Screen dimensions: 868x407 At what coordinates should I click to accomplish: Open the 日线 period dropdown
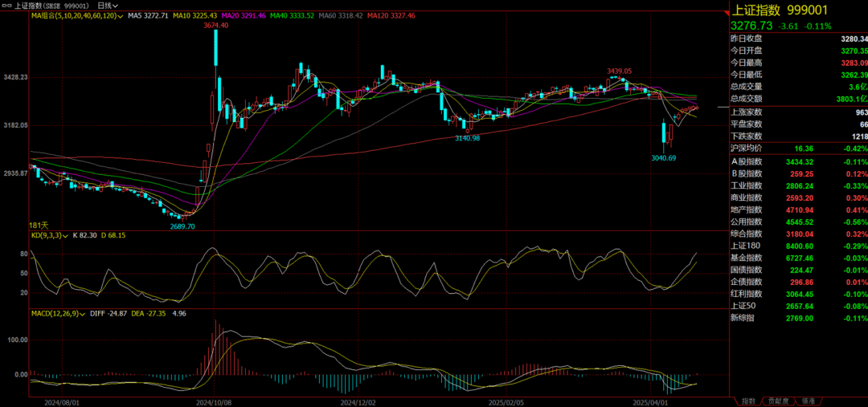pyautogui.click(x=108, y=5)
